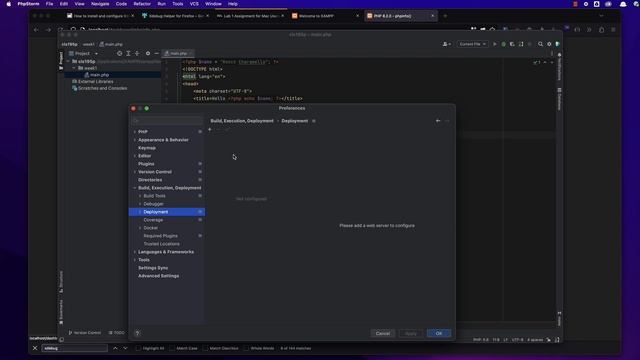Select Deployment in settings tree
This screenshot has height=360, width=640.
coord(167,212)
